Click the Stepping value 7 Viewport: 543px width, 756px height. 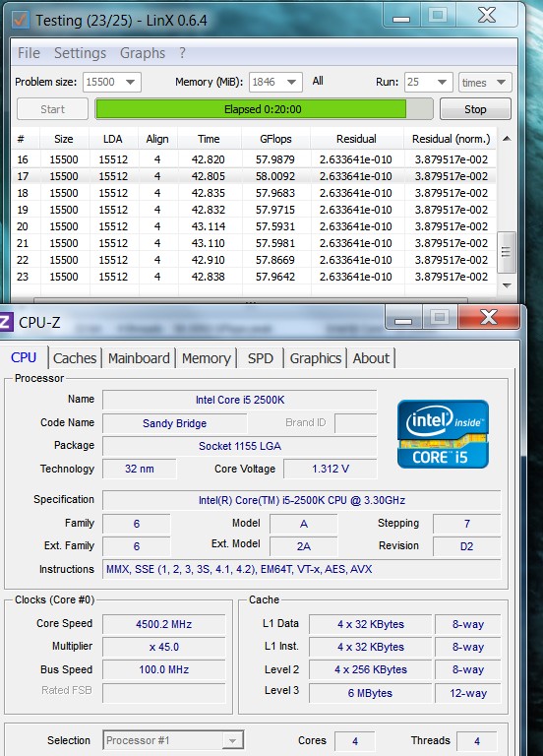pyautogui.click(x=466, y=524)
